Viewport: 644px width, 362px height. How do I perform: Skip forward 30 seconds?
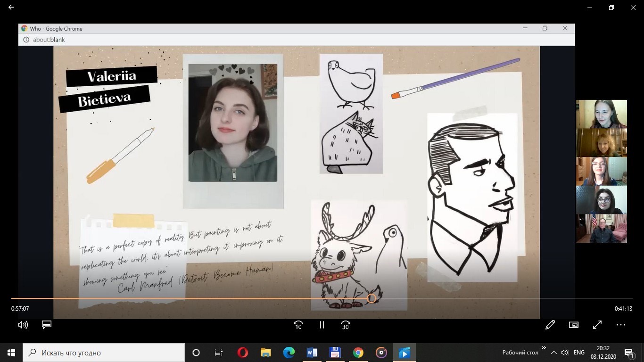click(346, 325)
